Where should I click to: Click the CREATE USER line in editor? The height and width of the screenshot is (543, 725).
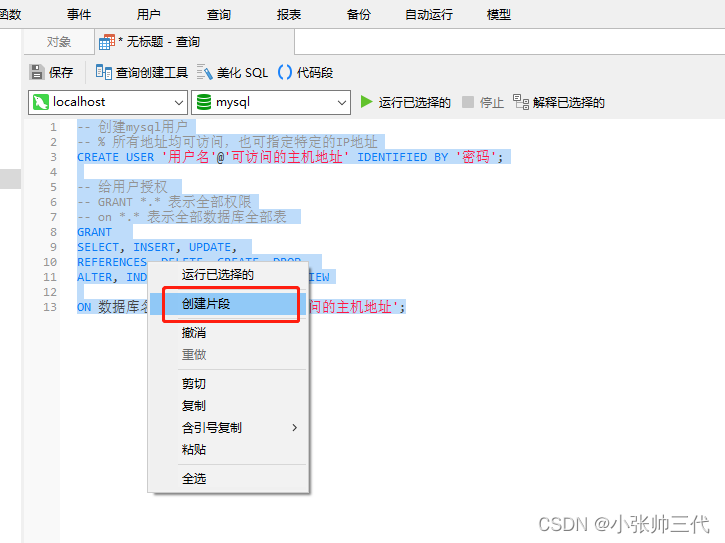[290, 157]
